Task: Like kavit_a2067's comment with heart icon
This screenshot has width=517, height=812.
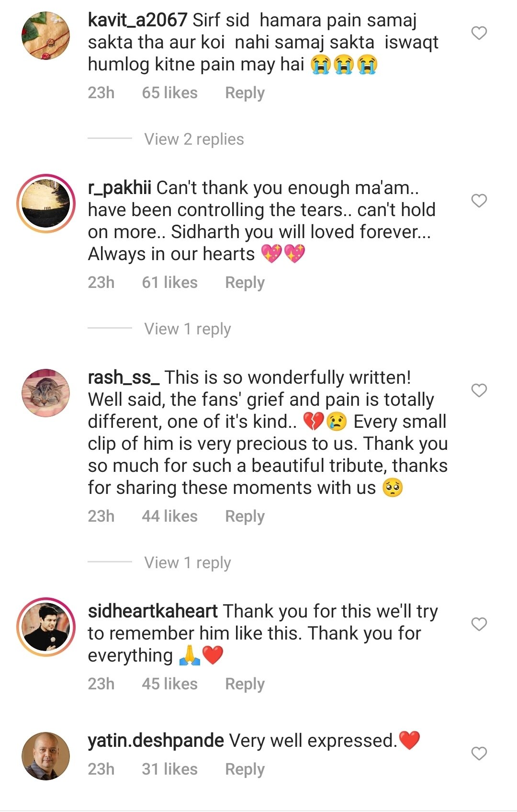Action: 479,33
